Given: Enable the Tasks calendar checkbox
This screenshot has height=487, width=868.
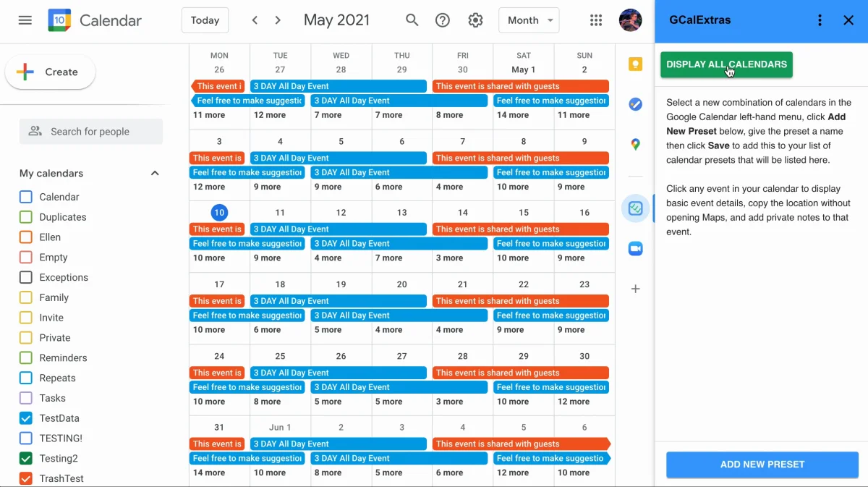Looking at the screenshot, I should click(x=26, y=398).
